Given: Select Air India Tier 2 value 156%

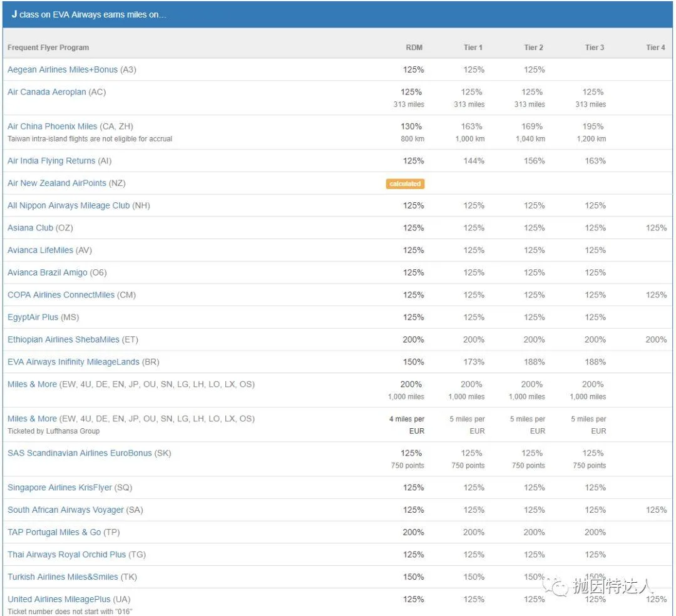Looking at the screenshot, I should 534,162.
